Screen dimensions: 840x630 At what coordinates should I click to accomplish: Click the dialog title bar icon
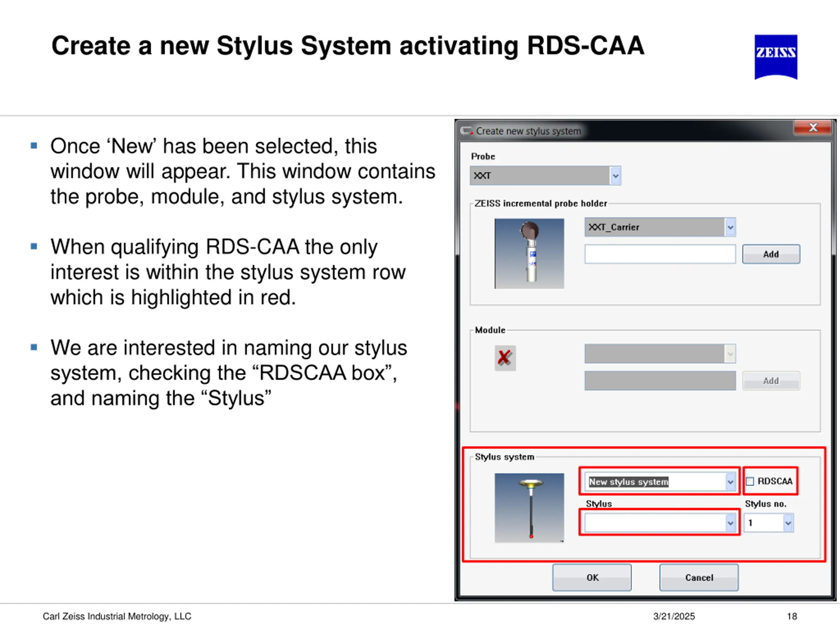[x=466, y=131]
